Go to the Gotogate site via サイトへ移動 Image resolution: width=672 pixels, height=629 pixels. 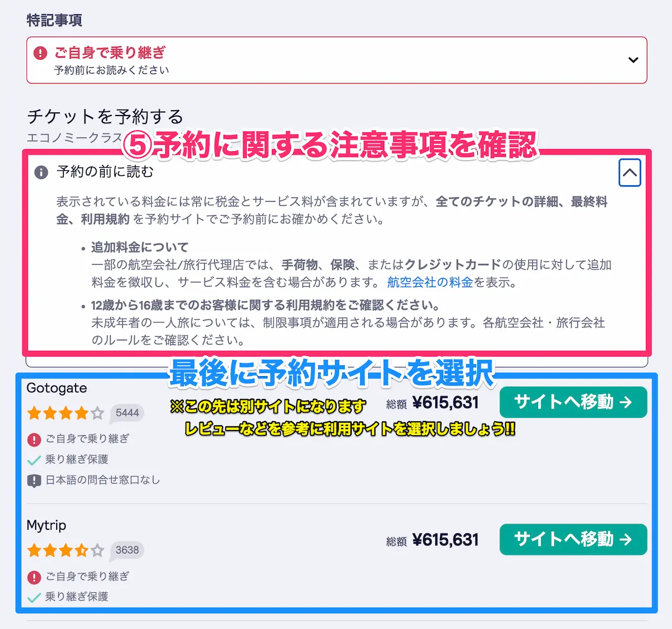[573, 402]
